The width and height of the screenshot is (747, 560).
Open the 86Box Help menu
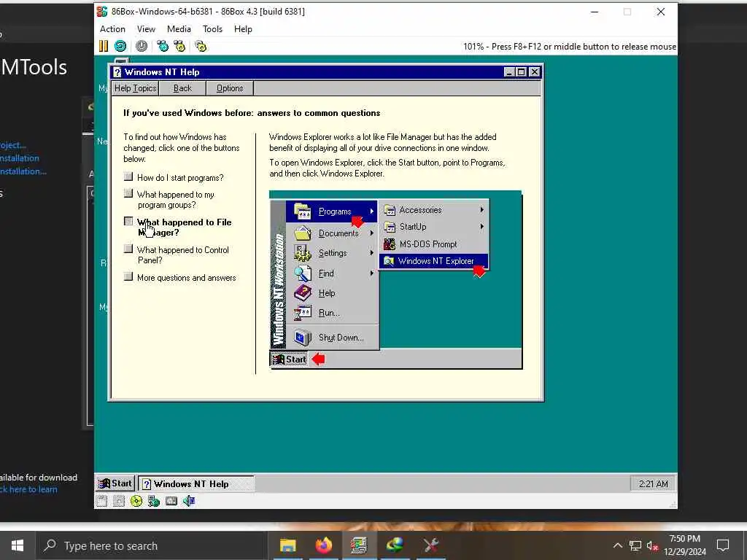coord(243,29)
